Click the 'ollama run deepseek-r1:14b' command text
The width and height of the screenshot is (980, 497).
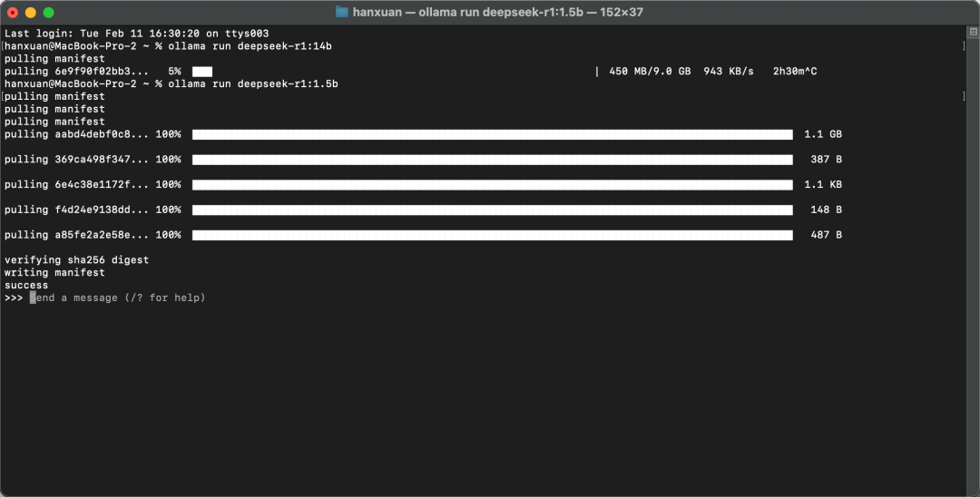[250, 46]
